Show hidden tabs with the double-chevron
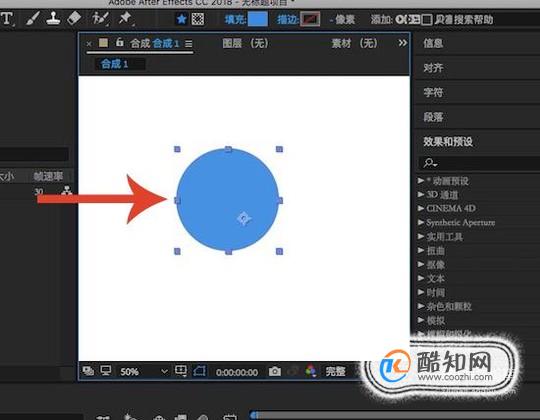540x420 pixels. [x=402, y=43]
